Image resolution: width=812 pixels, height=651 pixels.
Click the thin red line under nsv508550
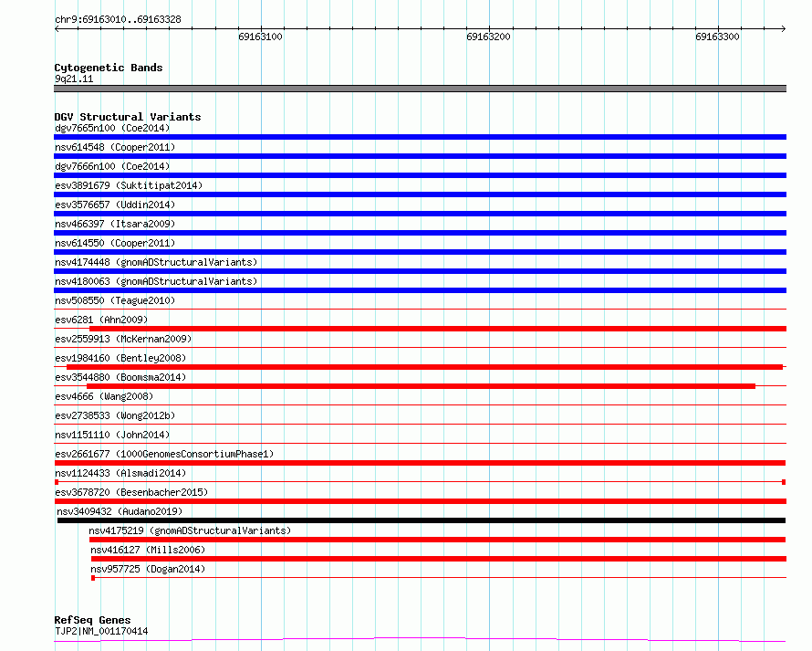(420, 310)
